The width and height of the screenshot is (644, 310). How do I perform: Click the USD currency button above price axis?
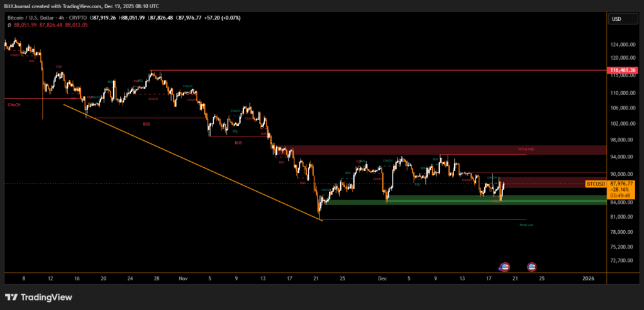point(616,19)
